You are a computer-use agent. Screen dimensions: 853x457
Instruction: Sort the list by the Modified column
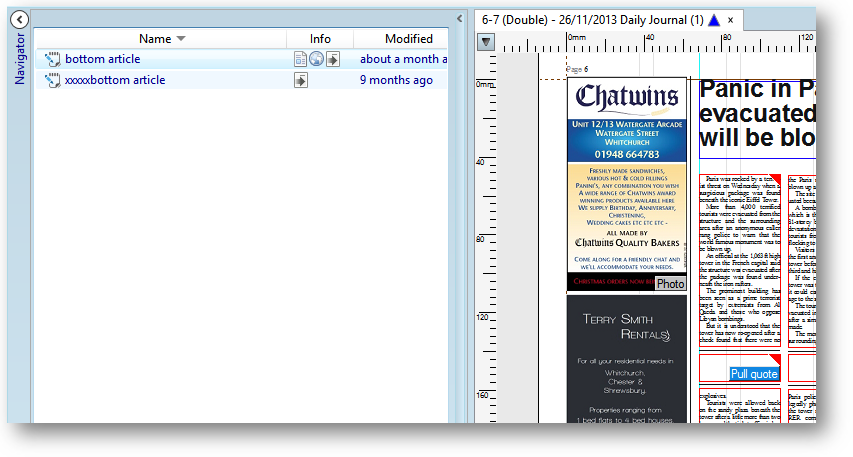coord(408,39)
